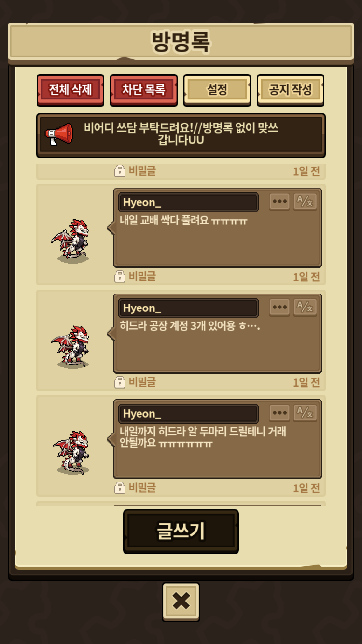Open the 차단 목록 list
The height and width of the screenshot is (644, 362).
144,90
